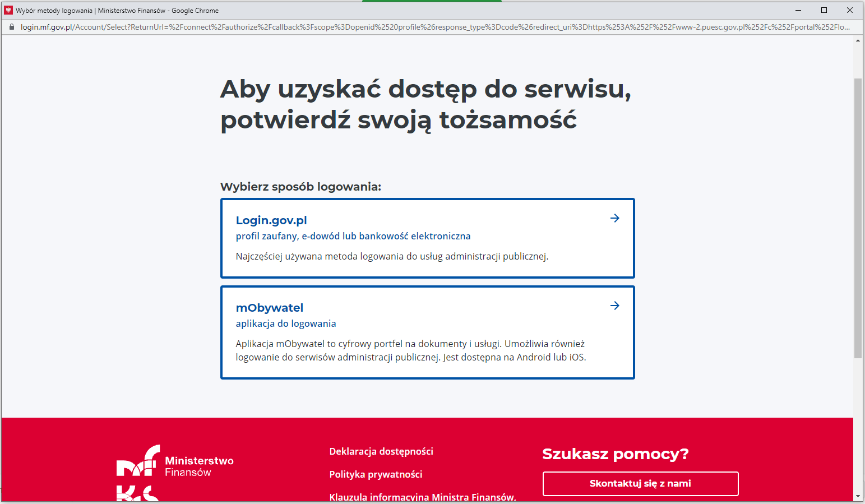Click the Ministerstwo Finansów logo in footer
This screenshot has height=504, width=865.
[x=175, y=465]
